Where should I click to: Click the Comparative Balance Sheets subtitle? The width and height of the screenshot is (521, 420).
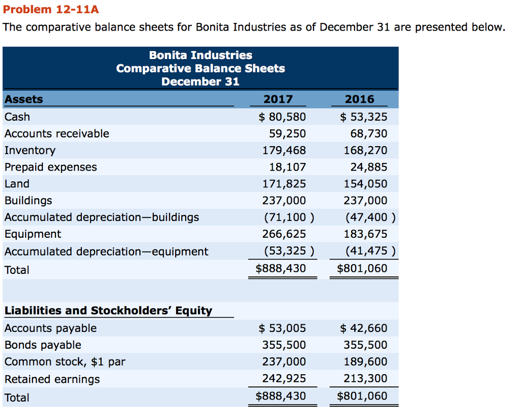(x=200, y=68)
